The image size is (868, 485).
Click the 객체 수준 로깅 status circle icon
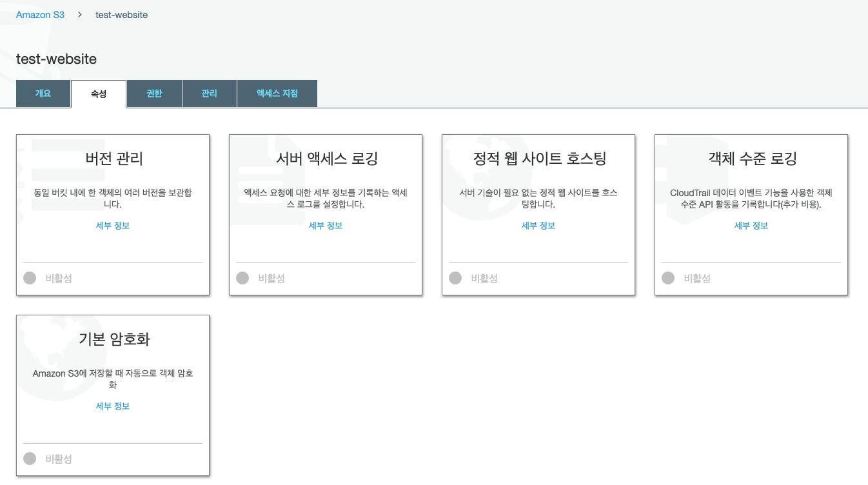point(668,278)
